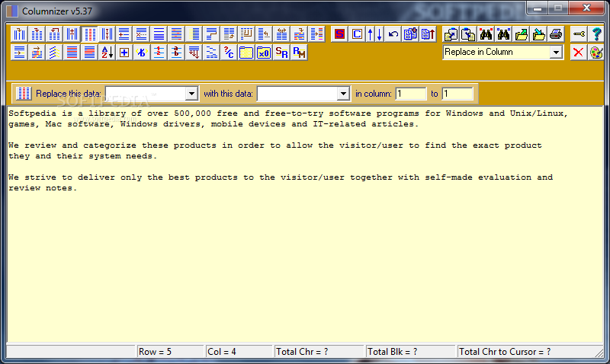This screenshot has height=364, width=610.
Task: Close the Columnizer v5.37 window
Action: click(x=586, y=8)
